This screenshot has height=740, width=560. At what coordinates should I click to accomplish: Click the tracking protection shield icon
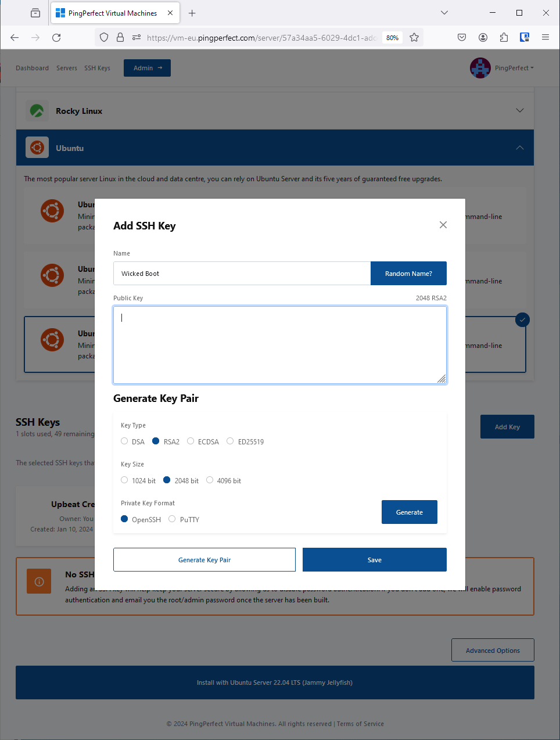click(104, 37)
